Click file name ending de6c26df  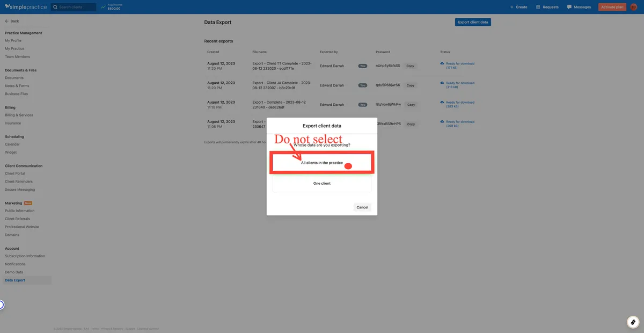click(279, 105)
